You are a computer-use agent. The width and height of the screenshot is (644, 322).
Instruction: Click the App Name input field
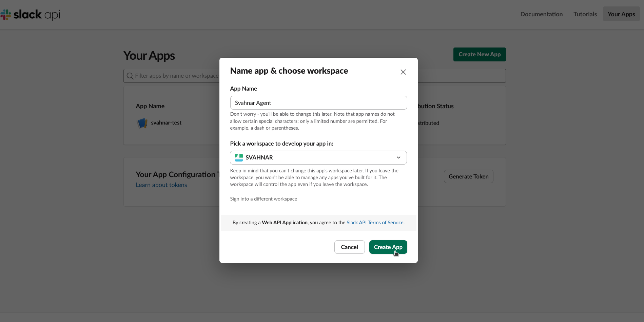(318, 103)
